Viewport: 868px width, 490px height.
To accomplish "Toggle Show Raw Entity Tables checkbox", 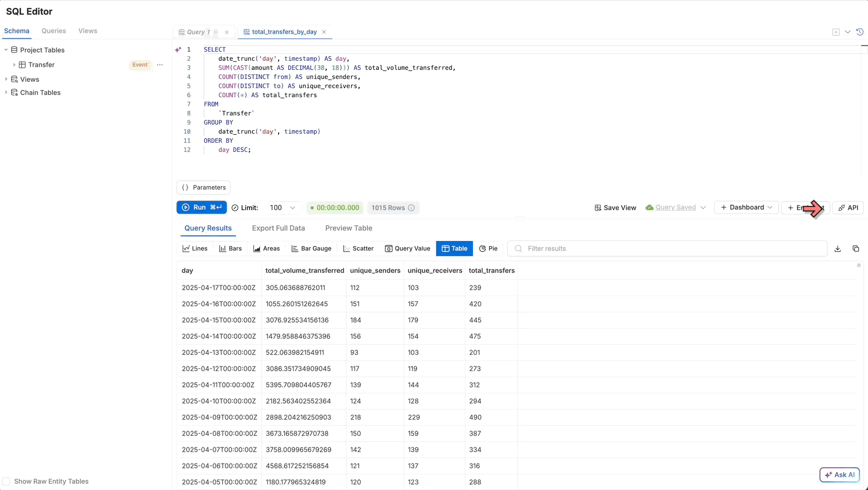I will point(7,481).
